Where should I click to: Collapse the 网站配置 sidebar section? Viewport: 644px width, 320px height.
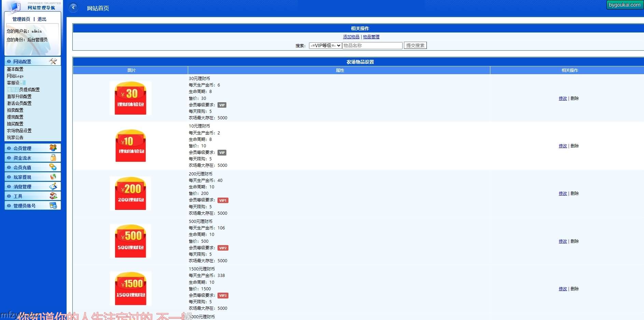tap(22, 62)
